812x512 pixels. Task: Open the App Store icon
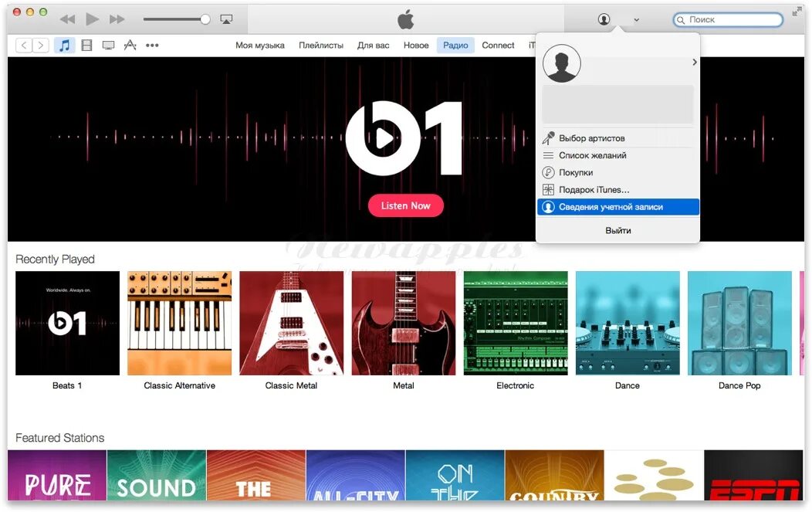pos(130,45)
